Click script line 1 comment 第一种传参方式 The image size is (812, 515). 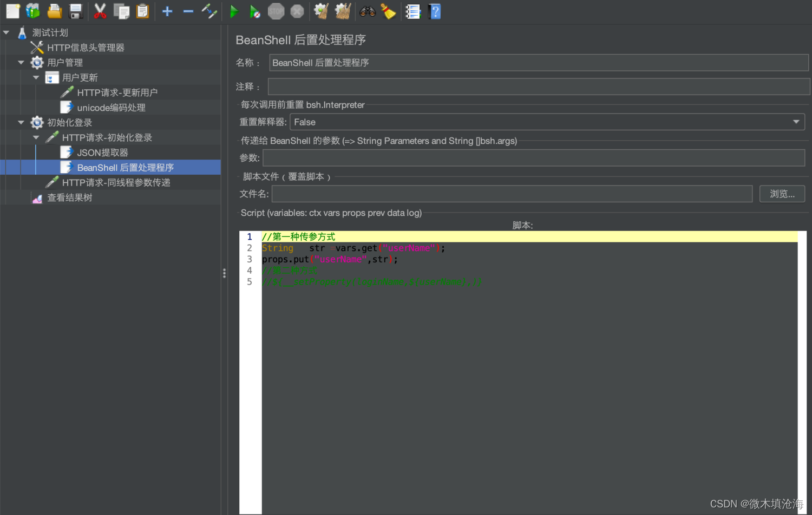298,237
